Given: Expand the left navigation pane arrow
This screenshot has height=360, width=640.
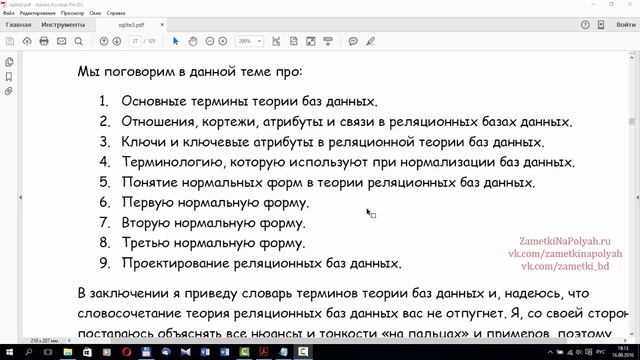Looking at the screenshot, I should coord(20,198).
